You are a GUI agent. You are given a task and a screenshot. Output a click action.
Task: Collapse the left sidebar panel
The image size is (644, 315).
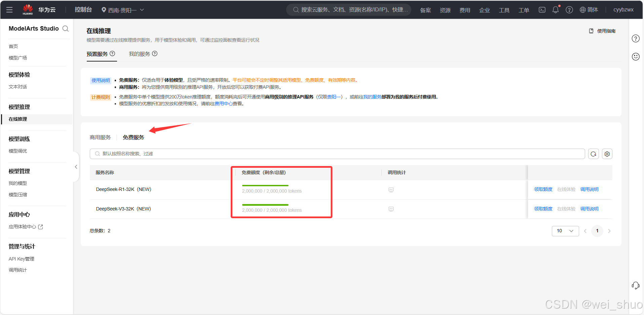[76, 167]
